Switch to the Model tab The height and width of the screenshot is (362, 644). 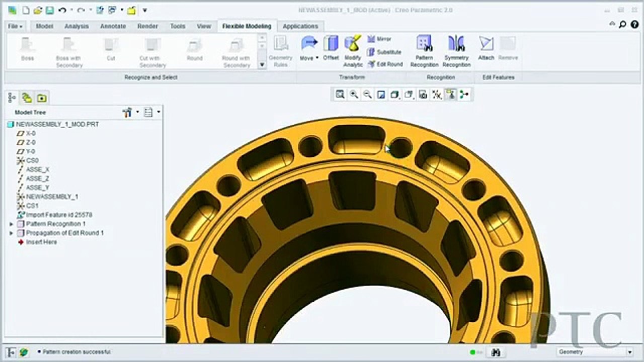click(45, 26)
